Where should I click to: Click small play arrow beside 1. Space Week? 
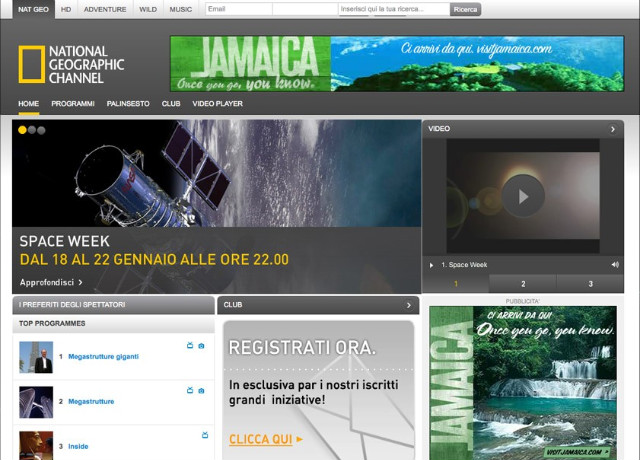(431, 265)
